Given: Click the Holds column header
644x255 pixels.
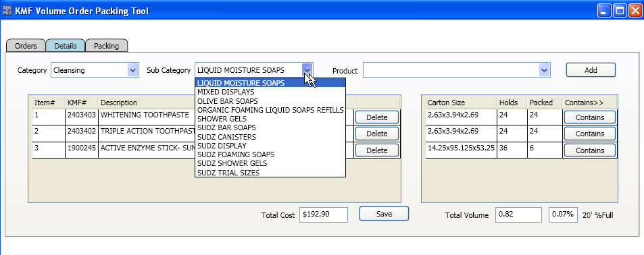Looking at the screenshot, I should pyautogui.click(x=512, y=103).
